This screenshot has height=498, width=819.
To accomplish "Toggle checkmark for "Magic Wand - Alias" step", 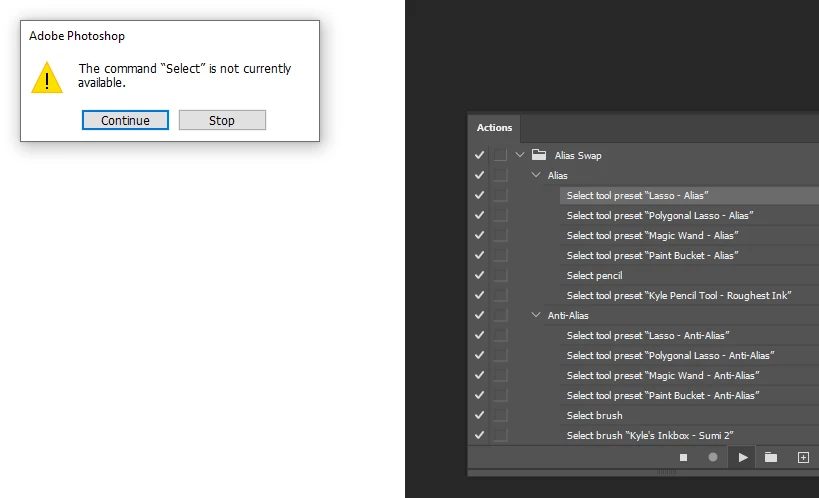I will pos(479,235).
